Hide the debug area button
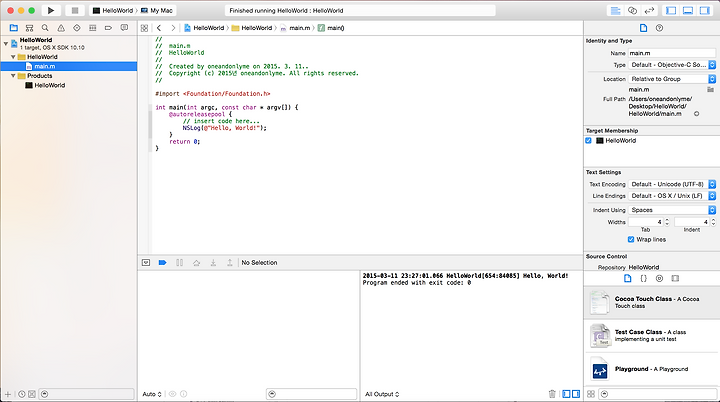The width and height of the screenshot is (720, 402). (146, 263)
